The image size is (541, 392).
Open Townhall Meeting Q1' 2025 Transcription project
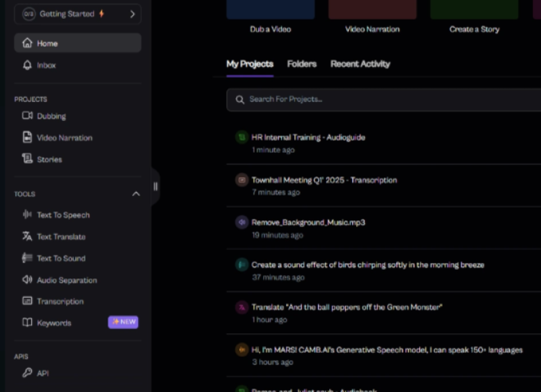[x=324, y=180]
